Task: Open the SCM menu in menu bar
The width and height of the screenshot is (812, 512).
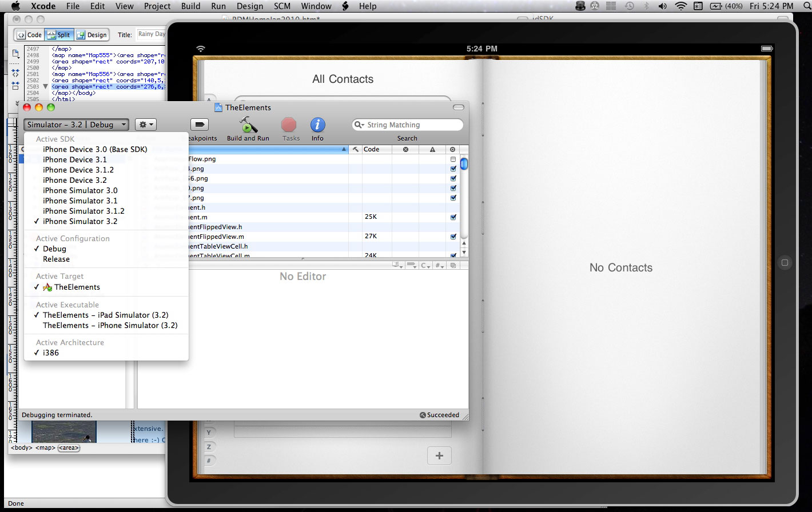Action: point(282,6)
